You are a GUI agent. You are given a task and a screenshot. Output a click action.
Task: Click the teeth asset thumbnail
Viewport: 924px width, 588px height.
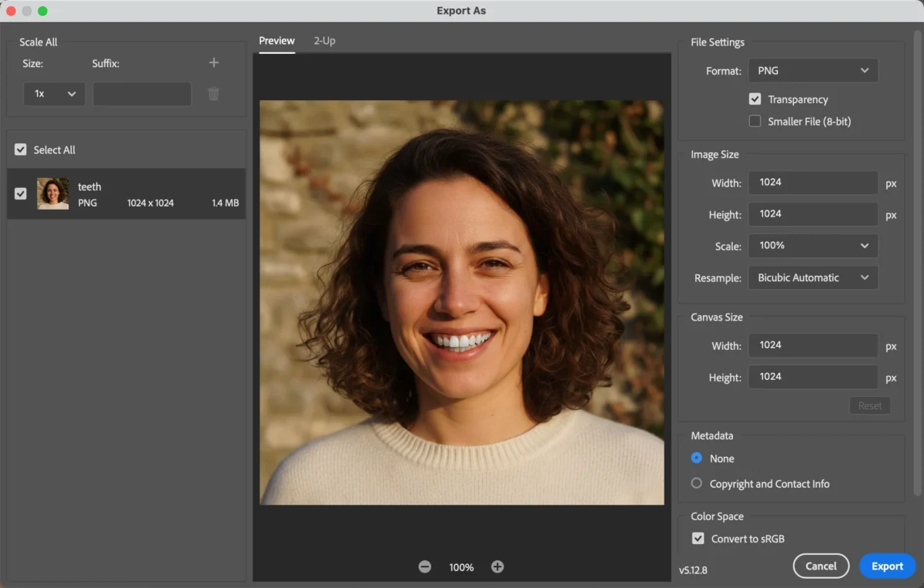[x=53, y=194]
